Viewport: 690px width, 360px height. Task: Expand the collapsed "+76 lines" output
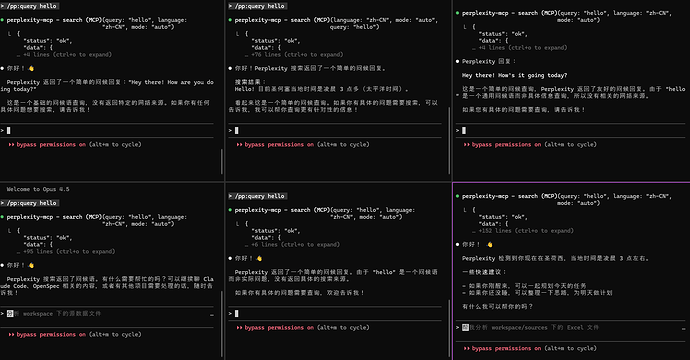coord(297,55)
